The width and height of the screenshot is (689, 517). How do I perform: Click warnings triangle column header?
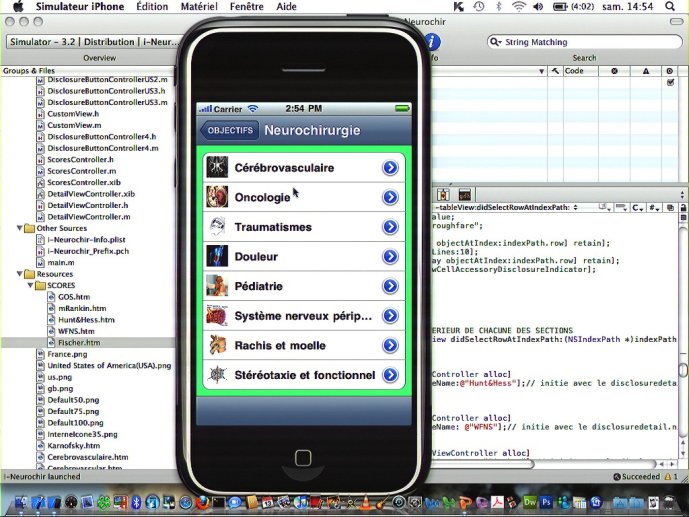pyautogui.click(x=645, y=71)
